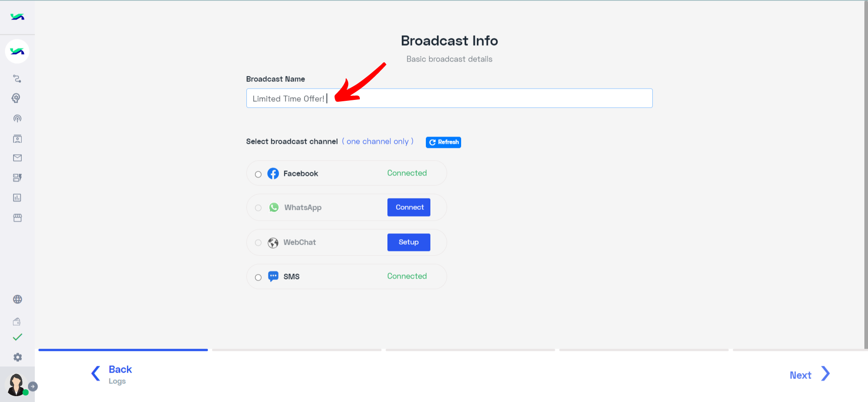This screenshot has width=868, height=402.
Task: Select the SMS channel radio button
Action: click(258, 278)
